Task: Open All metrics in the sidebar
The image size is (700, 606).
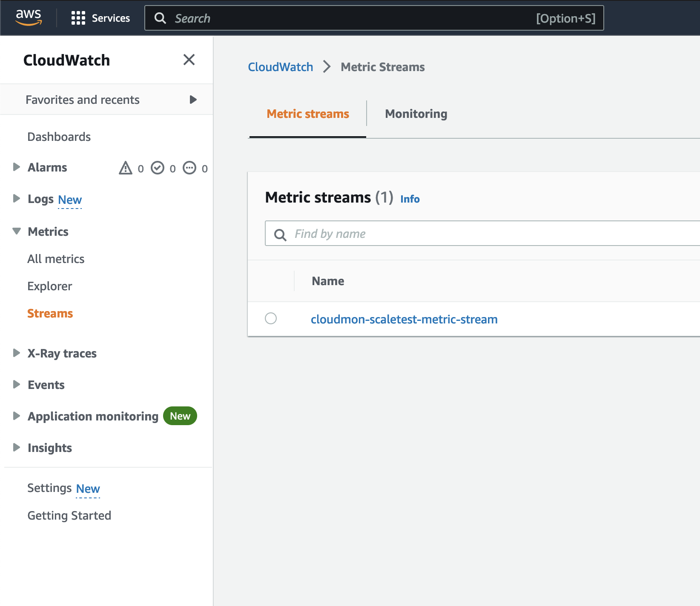Action: pyautogui.click(x=56, y=259)
